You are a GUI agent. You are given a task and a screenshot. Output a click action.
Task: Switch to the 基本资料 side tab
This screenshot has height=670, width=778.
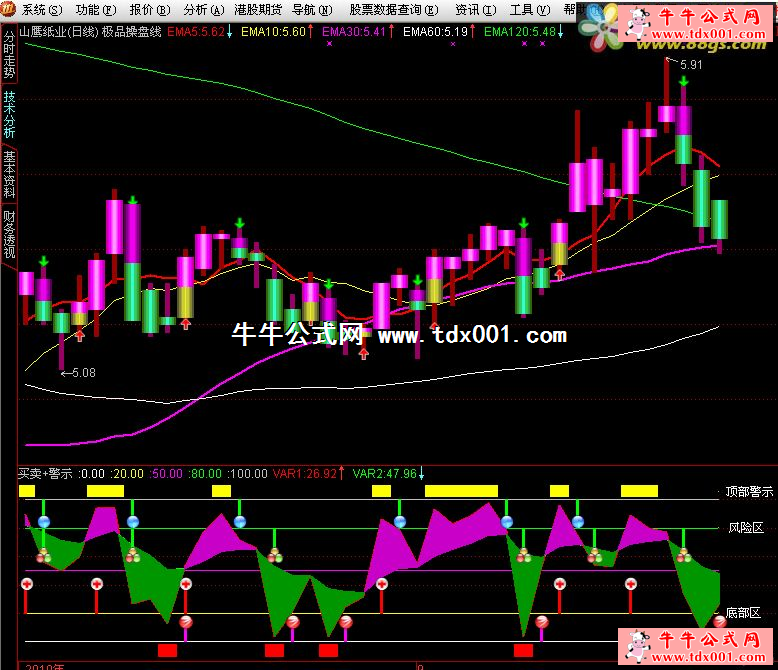tap(9, 172)
